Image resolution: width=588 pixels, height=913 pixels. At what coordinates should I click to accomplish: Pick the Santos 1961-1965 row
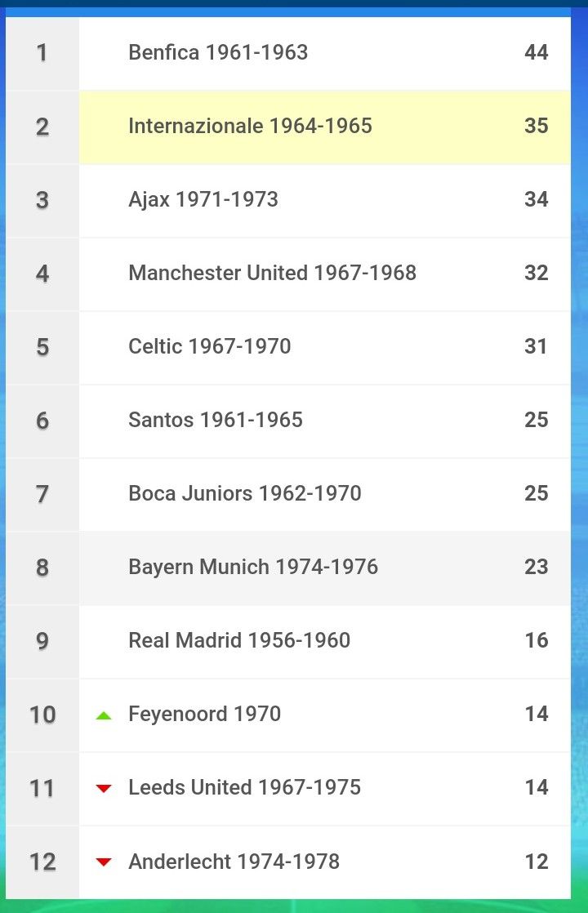click(288, 421)
